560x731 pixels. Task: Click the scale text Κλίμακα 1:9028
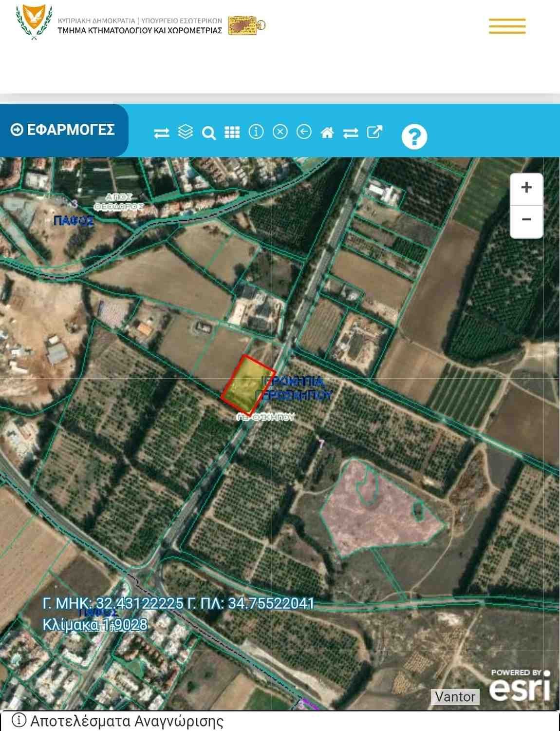click(95, 625)
